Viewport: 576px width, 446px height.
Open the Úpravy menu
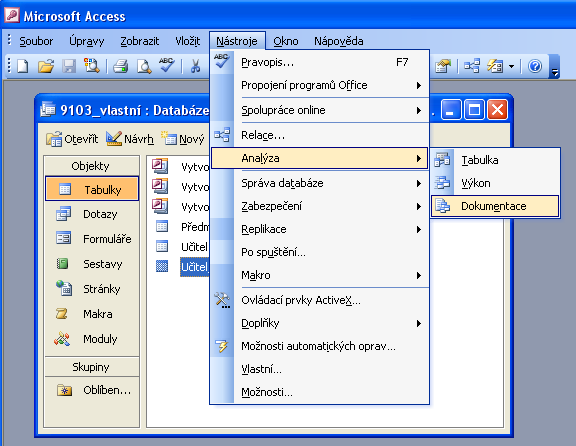(x=87, y=41)
